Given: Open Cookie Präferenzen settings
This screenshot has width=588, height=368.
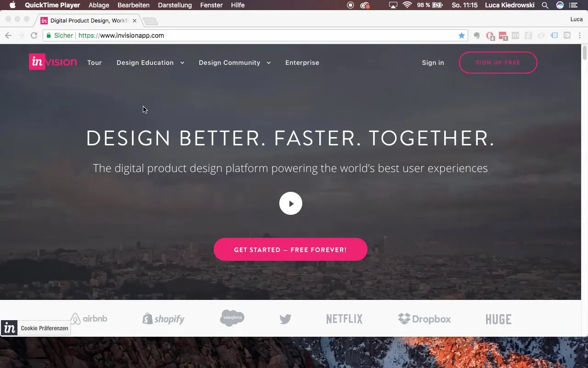Looking at the screenshot, I should pyautogui.click(x=35, y=328).
